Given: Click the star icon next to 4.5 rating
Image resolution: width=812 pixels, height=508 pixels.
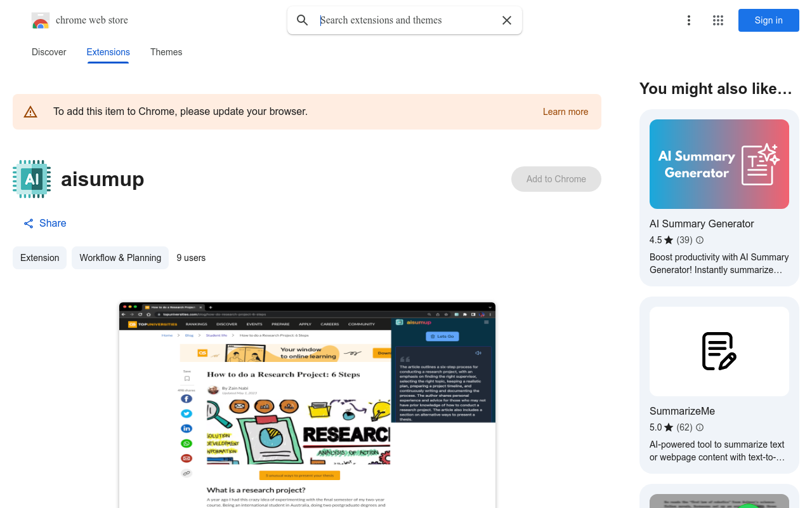Looking at the screenshot, I should tap(669, 240).
